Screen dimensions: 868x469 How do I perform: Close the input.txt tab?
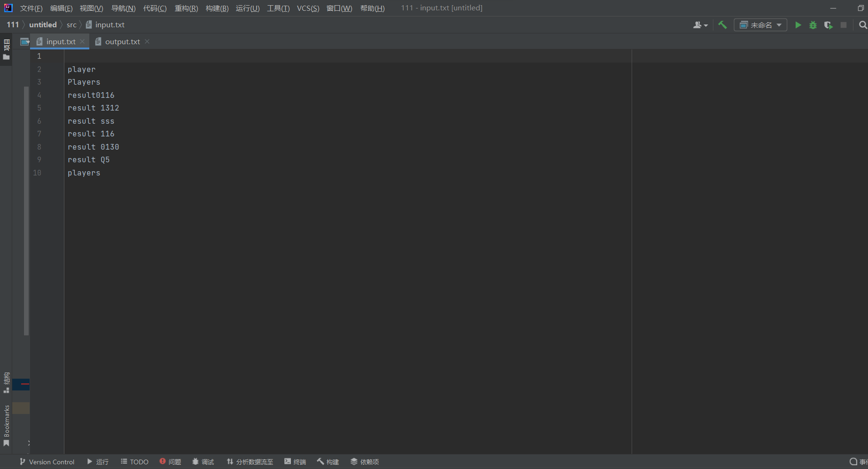click(82, 41)
